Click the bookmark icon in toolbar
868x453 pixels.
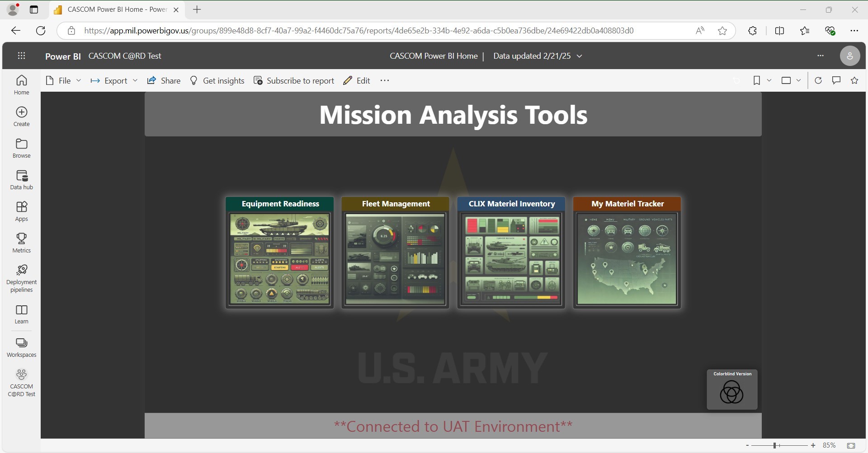click(x=757, y=80)
